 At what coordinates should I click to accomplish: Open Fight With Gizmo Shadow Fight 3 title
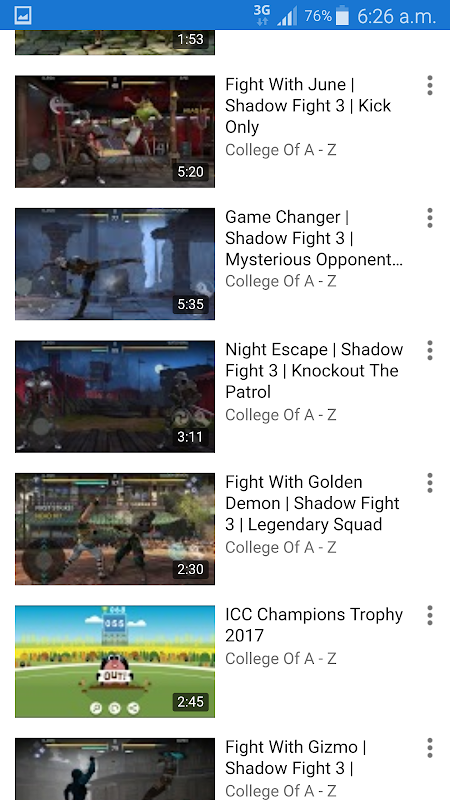click(296, 758)
